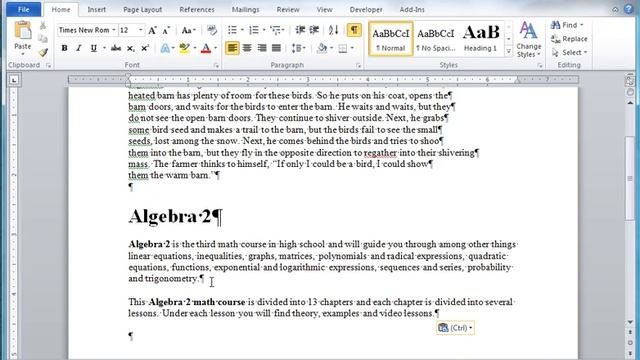640x360 pixels.
Task: Increase paragraph indent
Action: pos(314,30)
